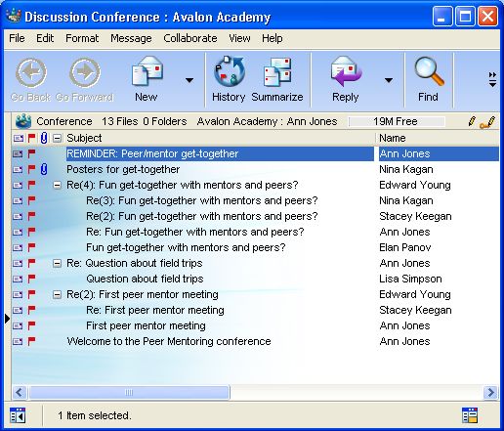Toggle the red flag on Posters for get-together

pyautogui.click(x=31, y=169)
